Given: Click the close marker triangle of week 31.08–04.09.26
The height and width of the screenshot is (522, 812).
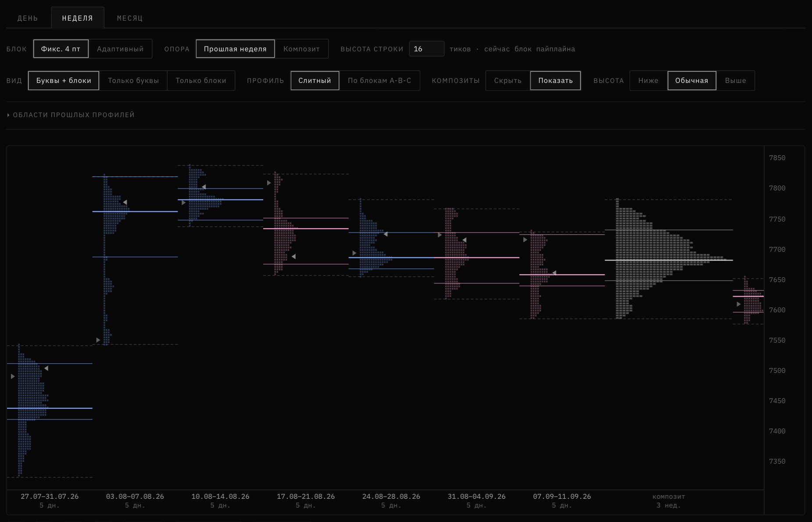Looking at the screenshot, I should point(464,240).
